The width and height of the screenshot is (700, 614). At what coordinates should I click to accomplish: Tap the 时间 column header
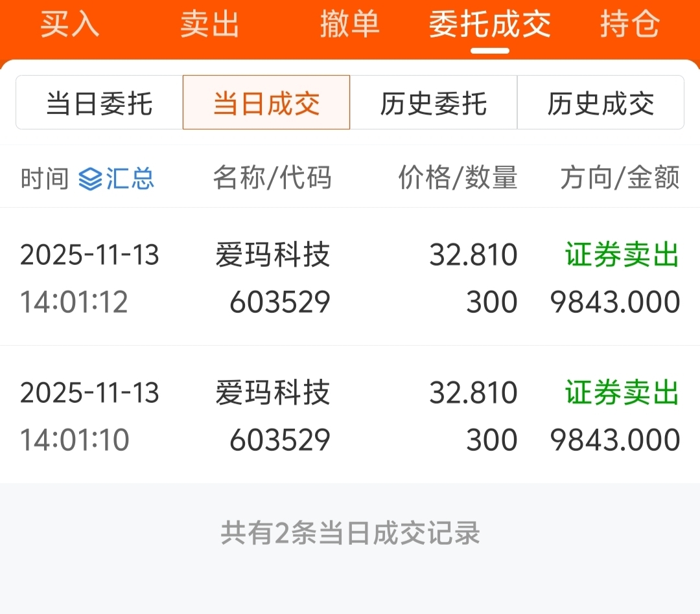[45, 179]
